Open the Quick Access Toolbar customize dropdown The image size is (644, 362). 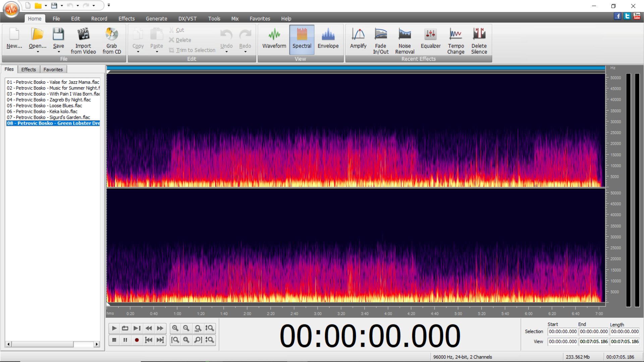pyautogui.click(x=109, y=5)
